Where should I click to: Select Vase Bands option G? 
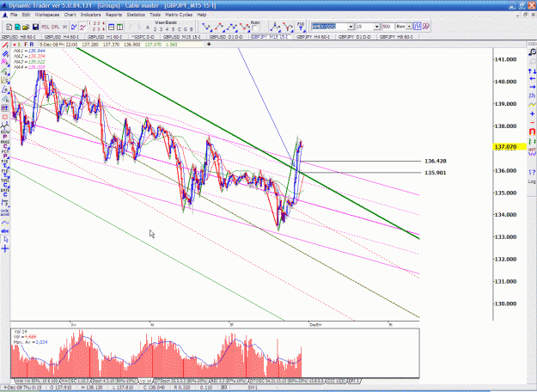click(x=185, y=29)
